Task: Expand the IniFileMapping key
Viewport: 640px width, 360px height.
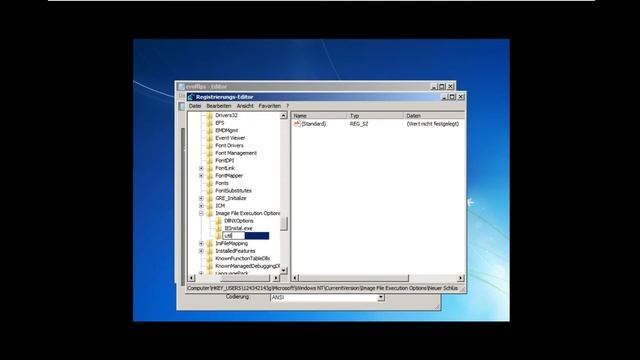Action: click(201, 243)
